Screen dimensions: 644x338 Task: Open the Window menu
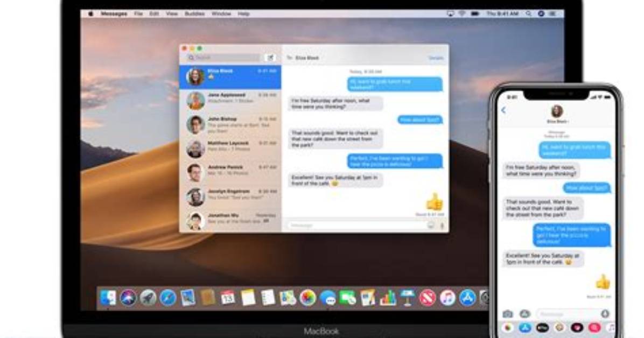tap(221, 14)
